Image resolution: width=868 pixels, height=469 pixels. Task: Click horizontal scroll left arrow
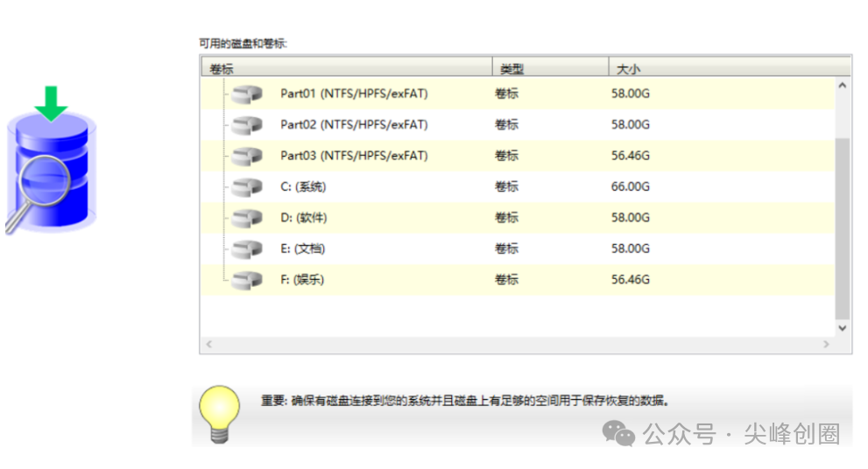[x=208, y=344]
